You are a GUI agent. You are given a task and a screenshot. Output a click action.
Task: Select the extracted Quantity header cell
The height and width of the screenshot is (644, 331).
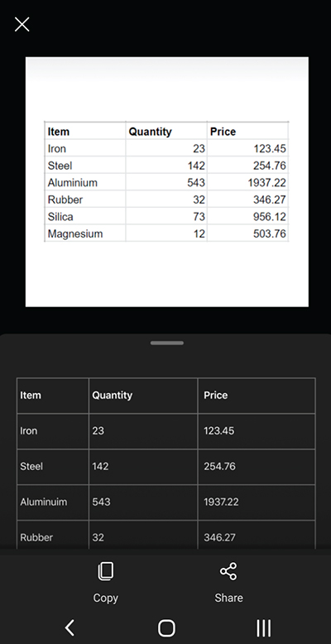[x=143, y=396]
